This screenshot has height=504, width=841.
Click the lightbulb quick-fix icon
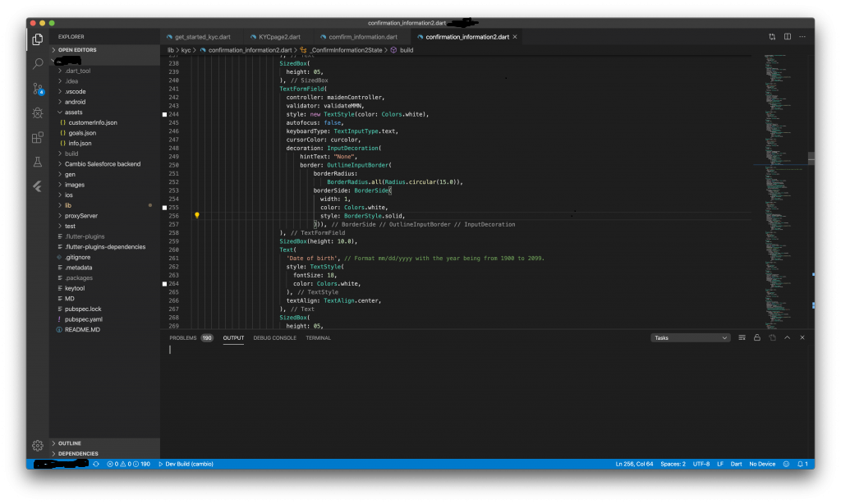(197, 215)
